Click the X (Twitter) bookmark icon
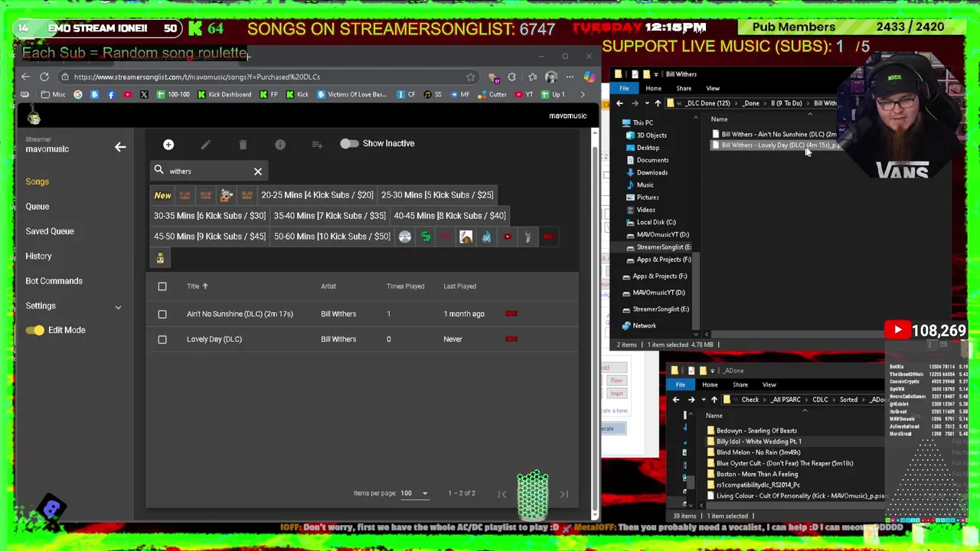The width and height of the screenshot is (980, 551). click(144, 94)
